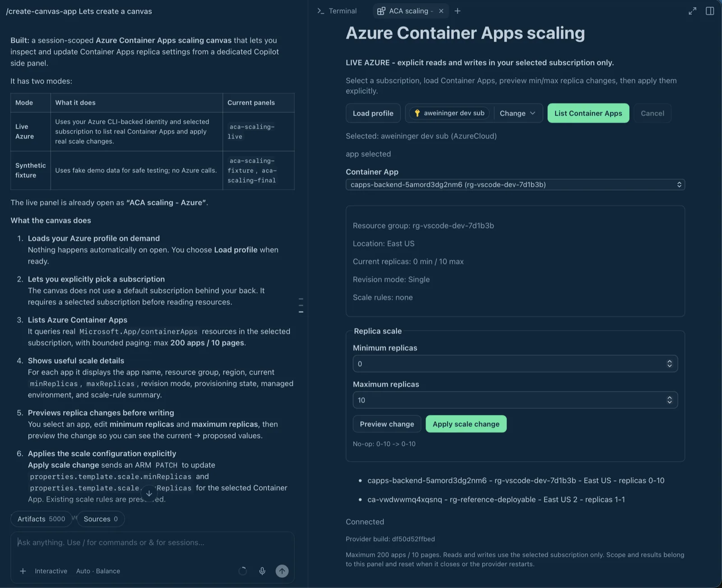Click 'No-op: 0-10 -> 0-10' preview text

click(x=384, y=444)
